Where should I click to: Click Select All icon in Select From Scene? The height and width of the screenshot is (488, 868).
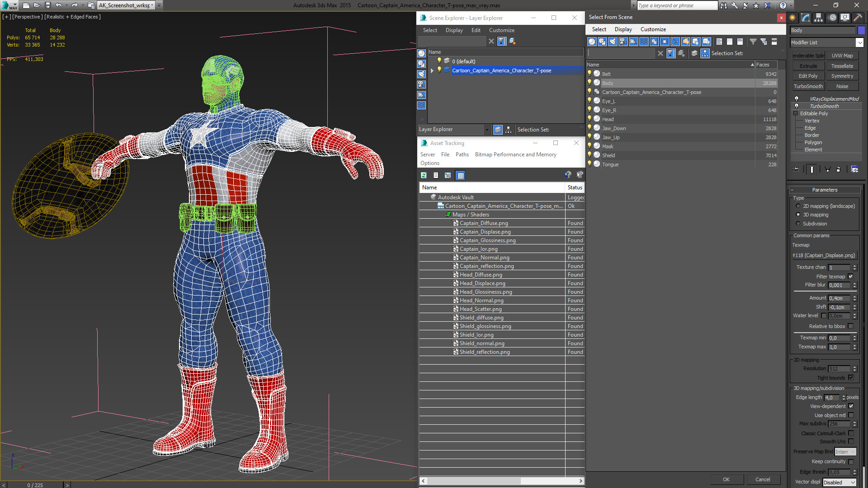719,42
